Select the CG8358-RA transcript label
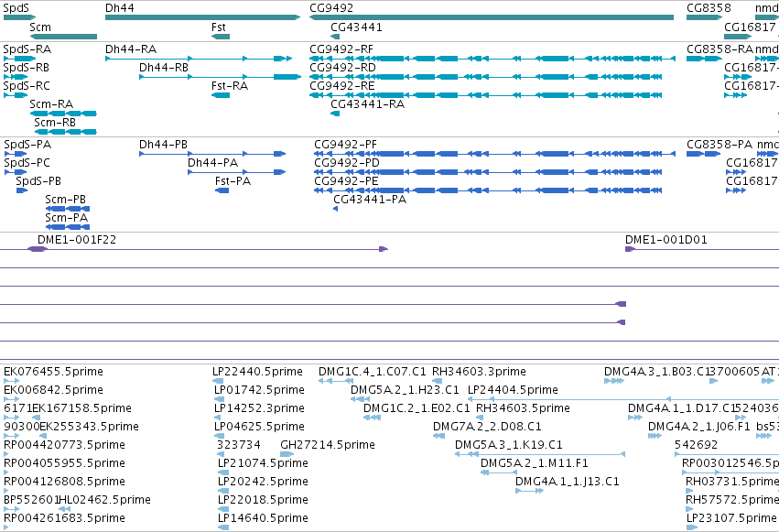Image resolution: width=779 pixels, height=532 pixels. pyautogui.click(x=719, y=49)
